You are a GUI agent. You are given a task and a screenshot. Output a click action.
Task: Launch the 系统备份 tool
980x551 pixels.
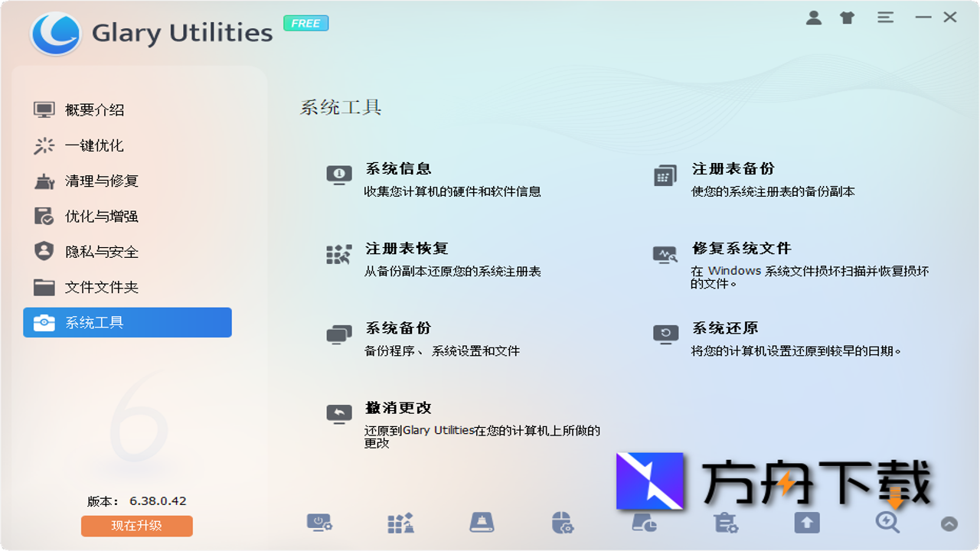tap(423, 339)
